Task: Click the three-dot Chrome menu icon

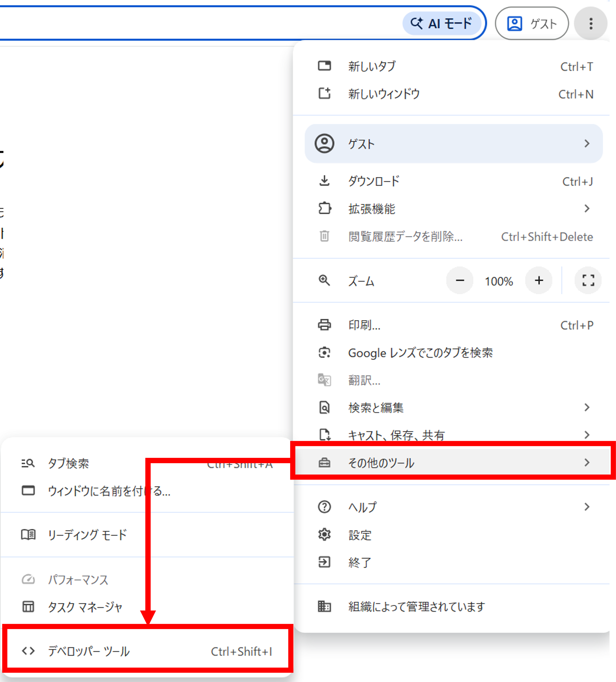Action: tap(591, 24)
